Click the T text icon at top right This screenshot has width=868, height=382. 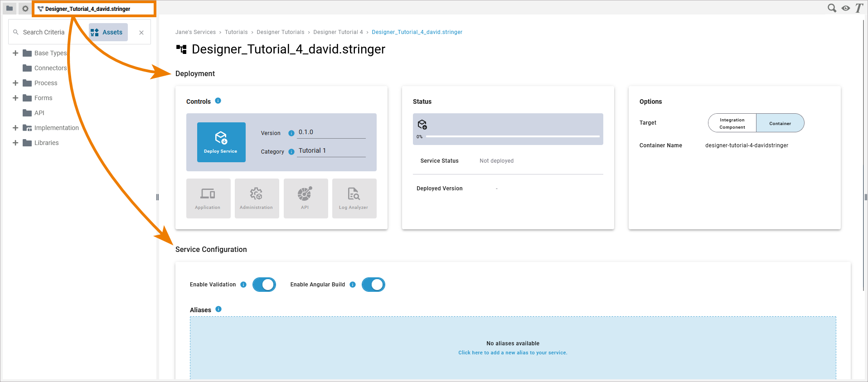859,8
